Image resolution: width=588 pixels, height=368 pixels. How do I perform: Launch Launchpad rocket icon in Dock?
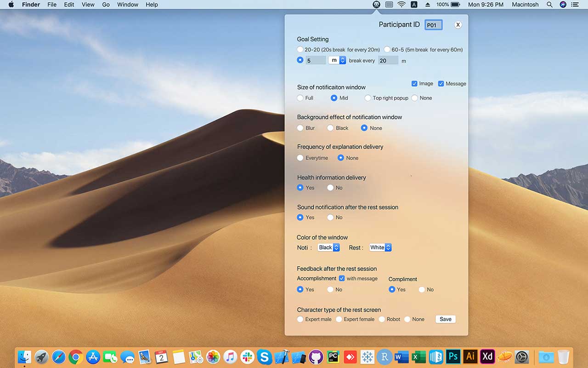[x=42, y=356]
